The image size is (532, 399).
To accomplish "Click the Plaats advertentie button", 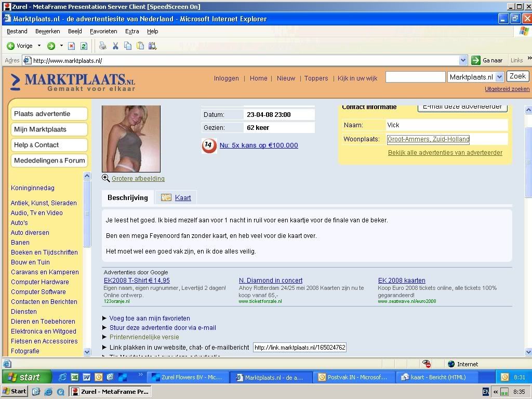I will [x=49, y=114].
